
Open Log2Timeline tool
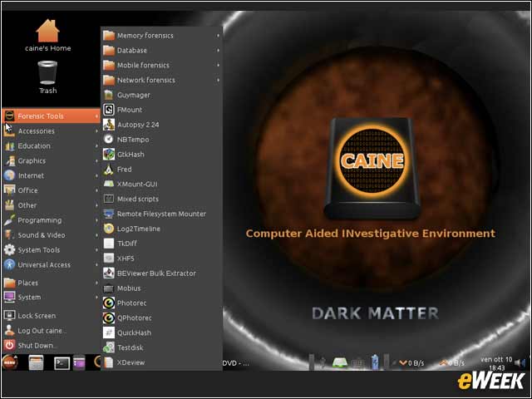point(161,229)
